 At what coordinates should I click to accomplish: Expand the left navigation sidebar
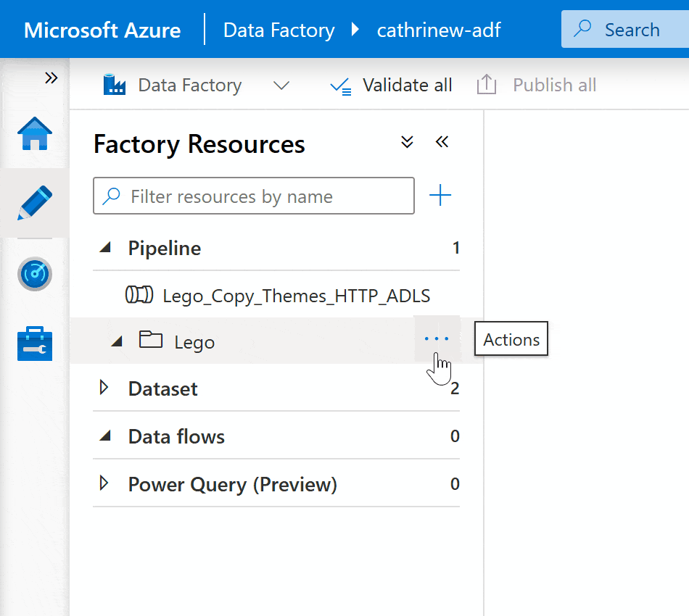pos(51,78)
